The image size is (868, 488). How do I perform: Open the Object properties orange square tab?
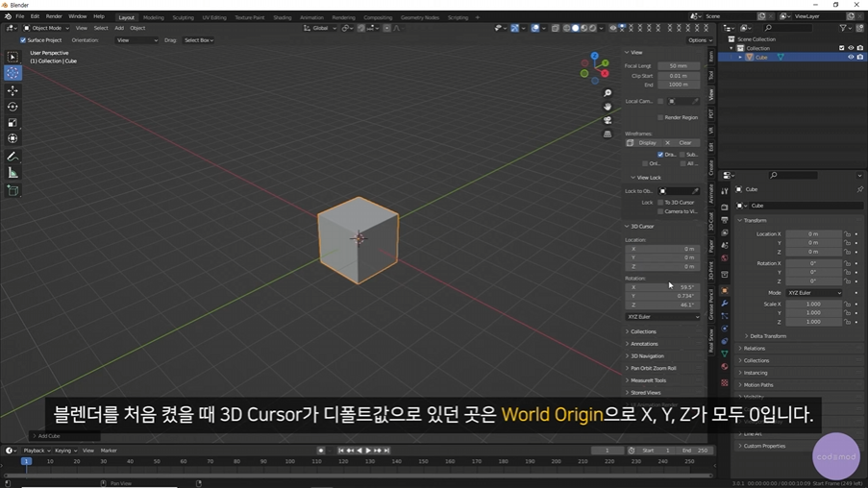pos(724,290)
